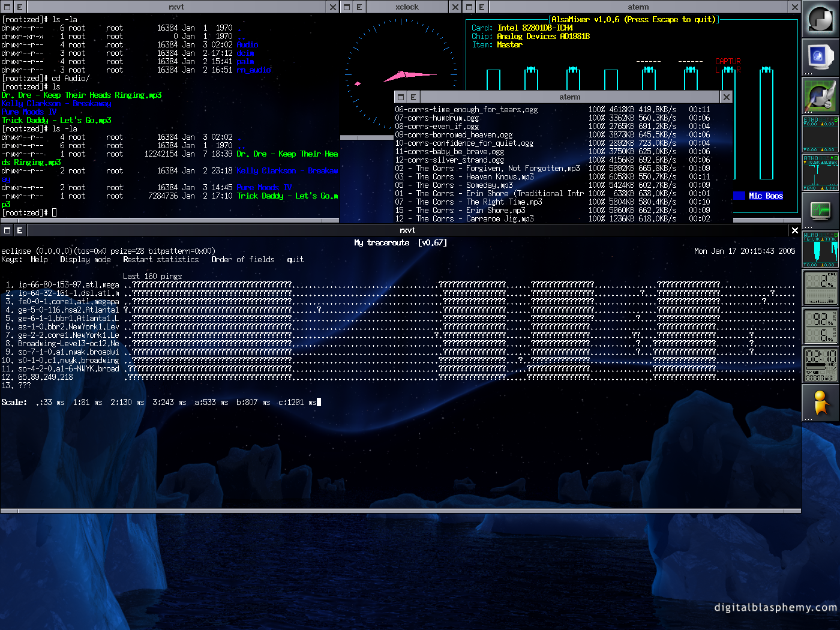Open the CPU usage LCD applet
Screen dimensions: 840x630
click(820, 287)
